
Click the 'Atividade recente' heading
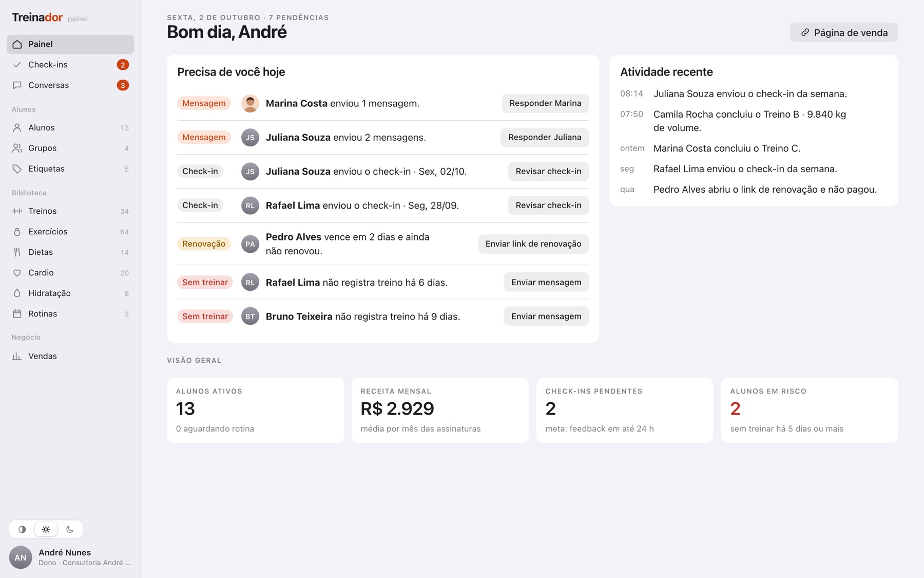coord(666,72)
